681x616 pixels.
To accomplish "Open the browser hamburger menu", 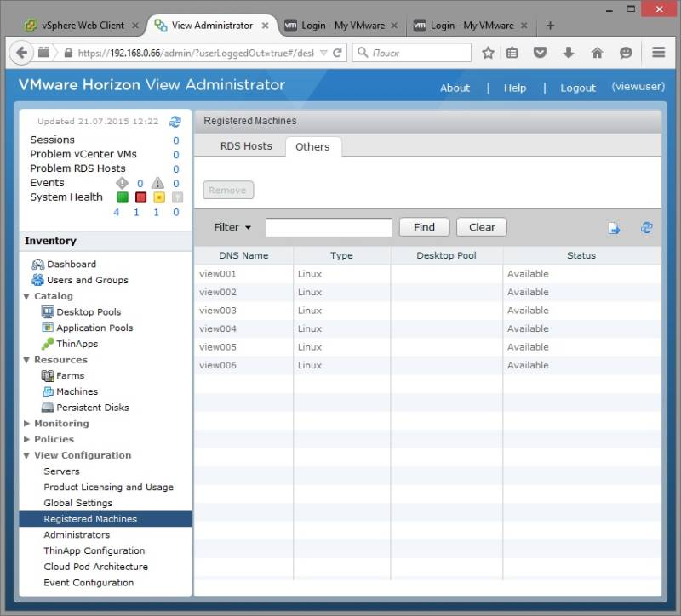I will pyautogui.click(x=658, y=53).
